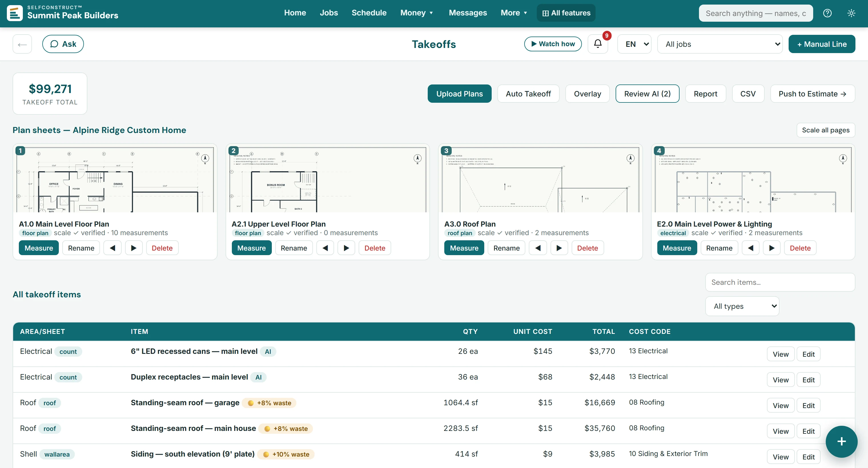This screenshot has width=868, height=468.
Task: Move A3.0 Roof Plan sheet left
Action: (x=538, y=248)
